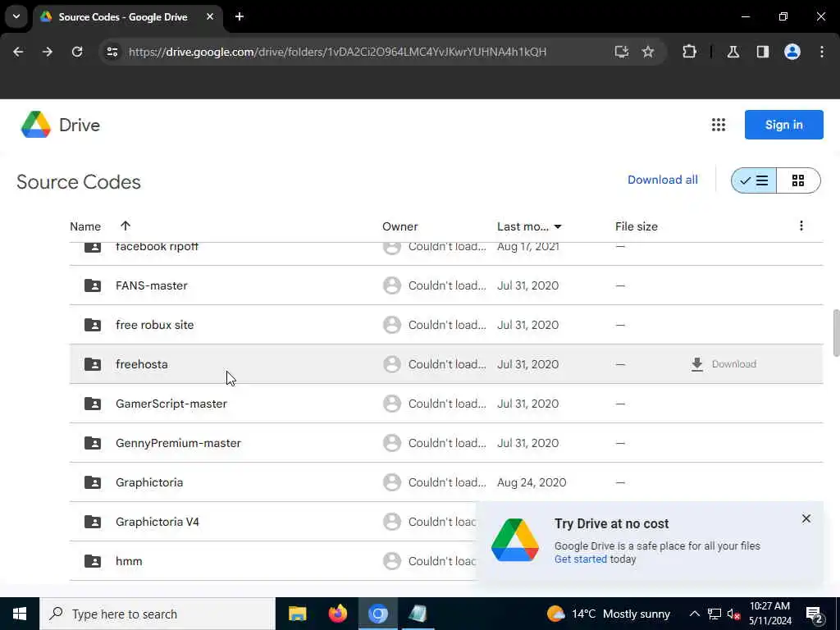Open the Google apps grid icon
840x630 pixels.
click(x=719, y=125)
